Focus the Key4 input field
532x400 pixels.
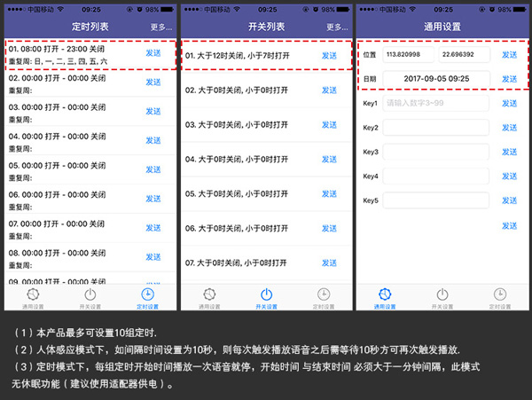(x=436, y=176)
